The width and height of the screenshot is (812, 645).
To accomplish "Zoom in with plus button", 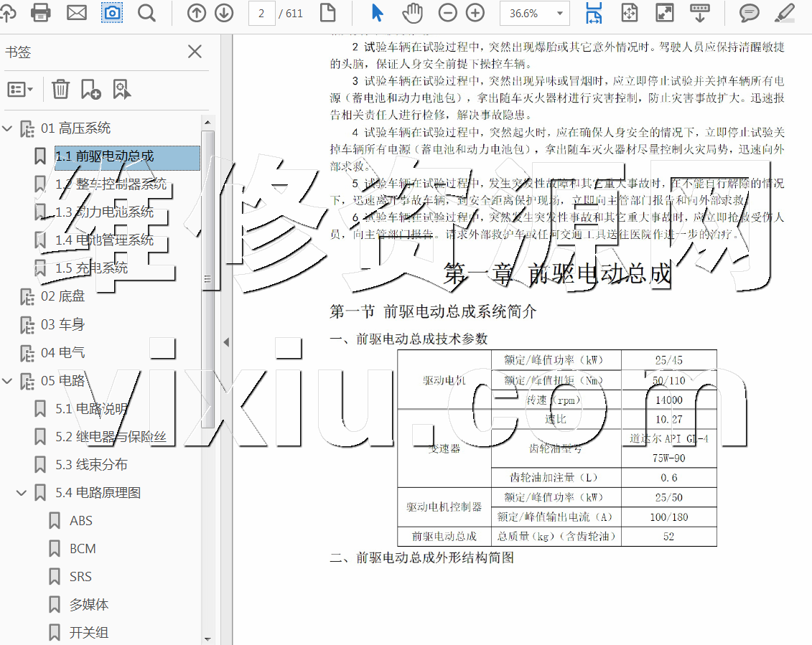I will (475, 13).
